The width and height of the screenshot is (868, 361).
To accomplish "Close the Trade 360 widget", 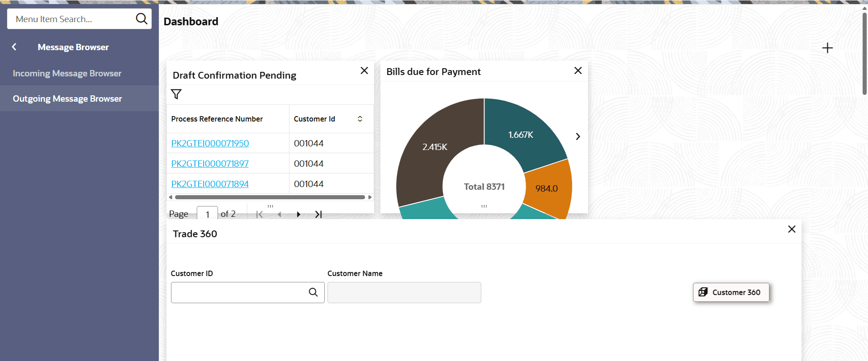I will click(x=792, y=229).
